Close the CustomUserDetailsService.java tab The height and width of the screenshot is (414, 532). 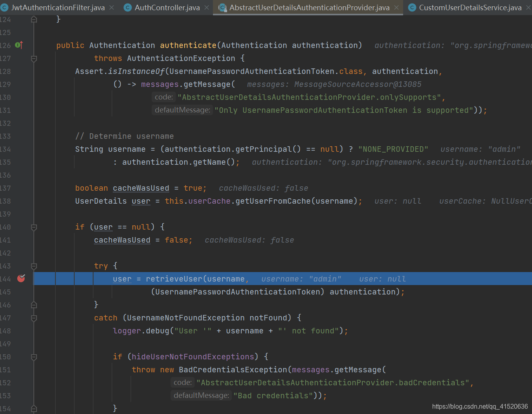[x=528, y=7]
